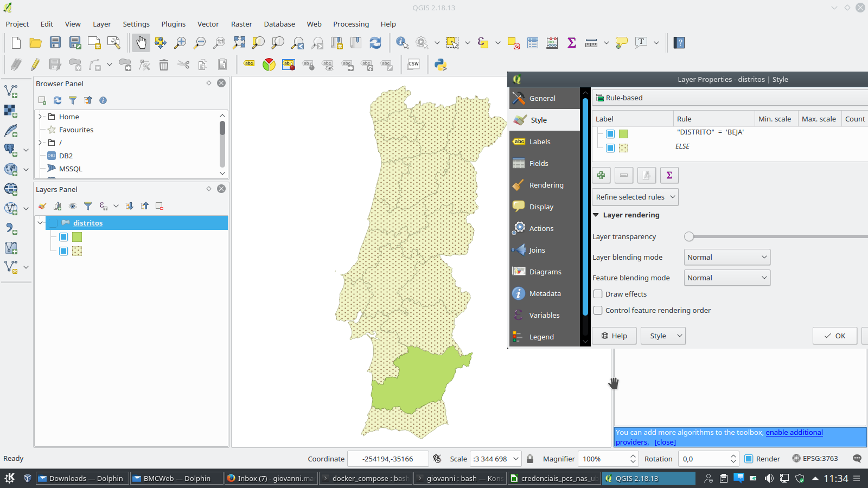Enable the Draw effects checkbox
868x488 pixels.
click(598, 294)
